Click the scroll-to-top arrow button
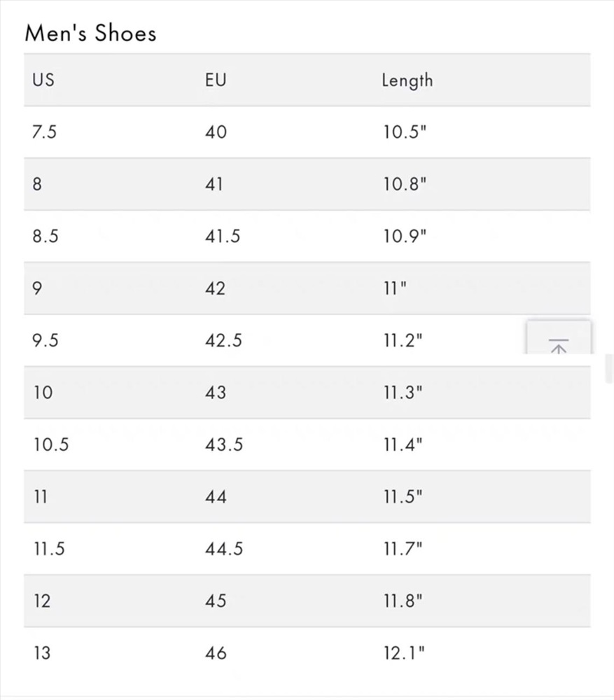Viewport: 614px width, 700px height. (x=559, y=337)
